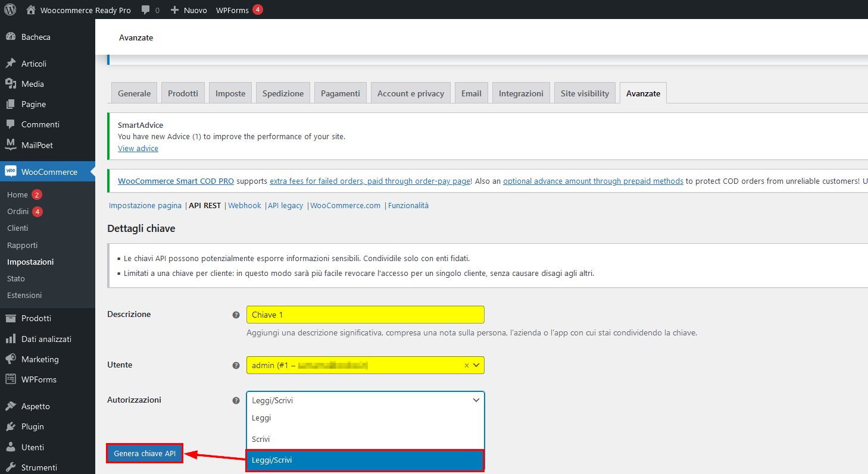Open the Funzionalità sub-section link
Viewport: 868px width, 474px height.
[408, 206]
